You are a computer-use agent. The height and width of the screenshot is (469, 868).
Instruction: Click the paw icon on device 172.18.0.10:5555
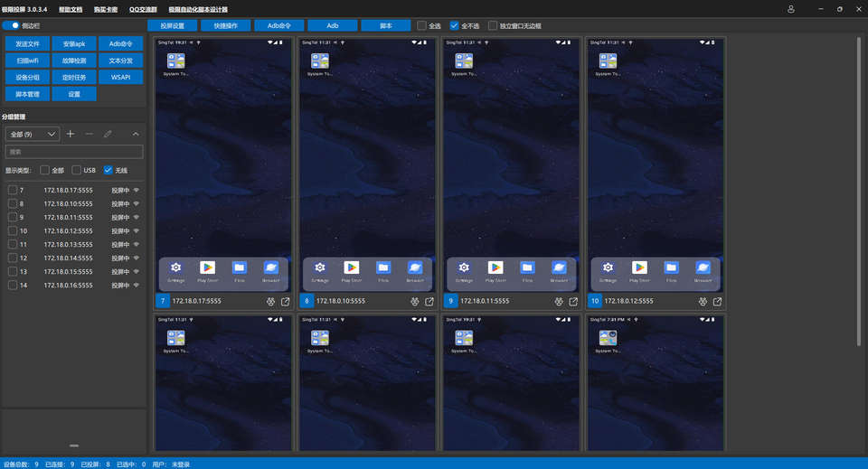pyautogui.click(x=415, y=301)
